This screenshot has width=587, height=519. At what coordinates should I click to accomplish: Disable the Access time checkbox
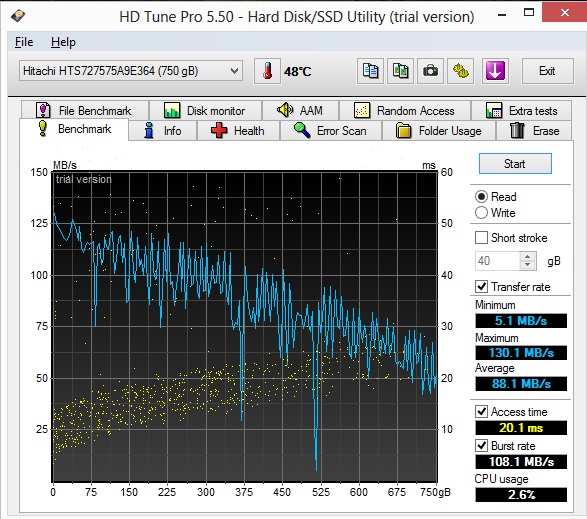(481, 411)
